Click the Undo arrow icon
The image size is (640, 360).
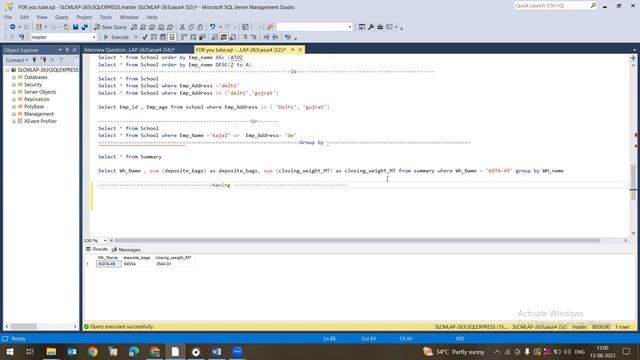pos(212,27)
